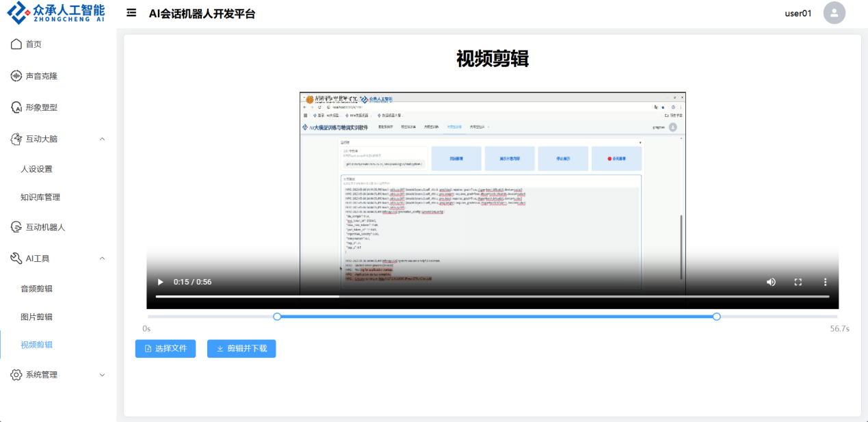868x422 pixels.
Task: Open the user01 avatar menu
Action: click(x=834, y=13)
